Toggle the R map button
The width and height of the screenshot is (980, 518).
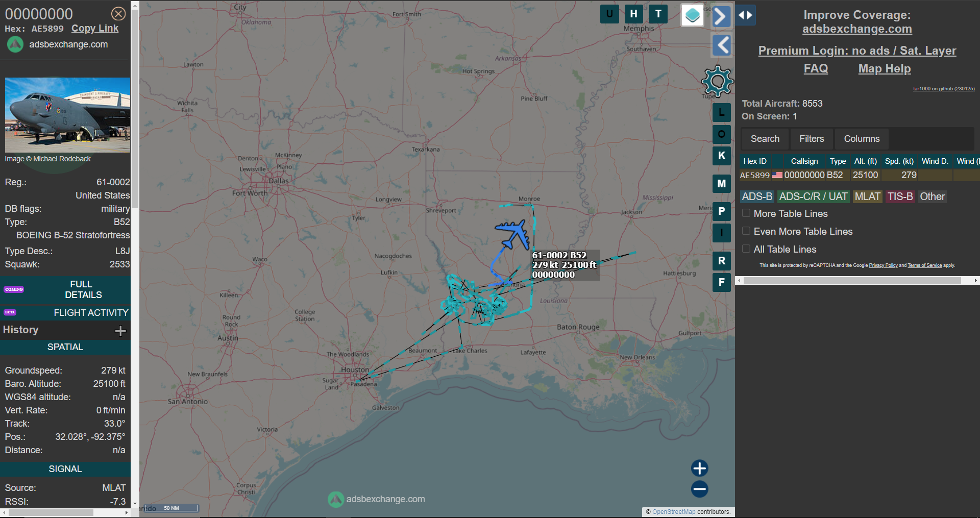coord(722,261)
